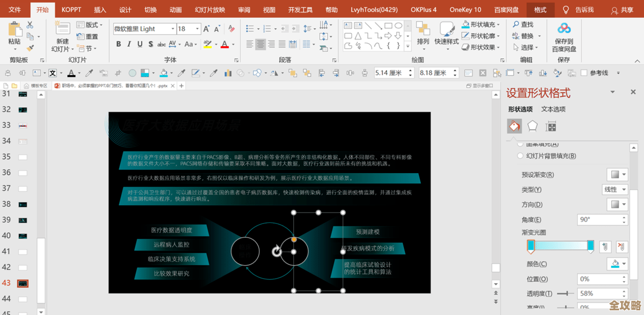The width and height of the screenshot is (644, 315).
Task: Click Save to Baidu Netdisk icon
Action: pos(564,29)
